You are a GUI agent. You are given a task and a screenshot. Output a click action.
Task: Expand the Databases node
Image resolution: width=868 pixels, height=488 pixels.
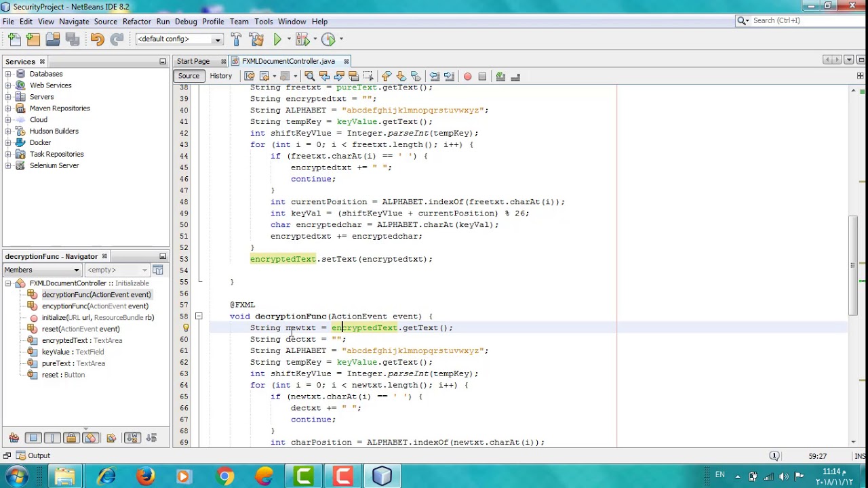(x=8, y=74)
